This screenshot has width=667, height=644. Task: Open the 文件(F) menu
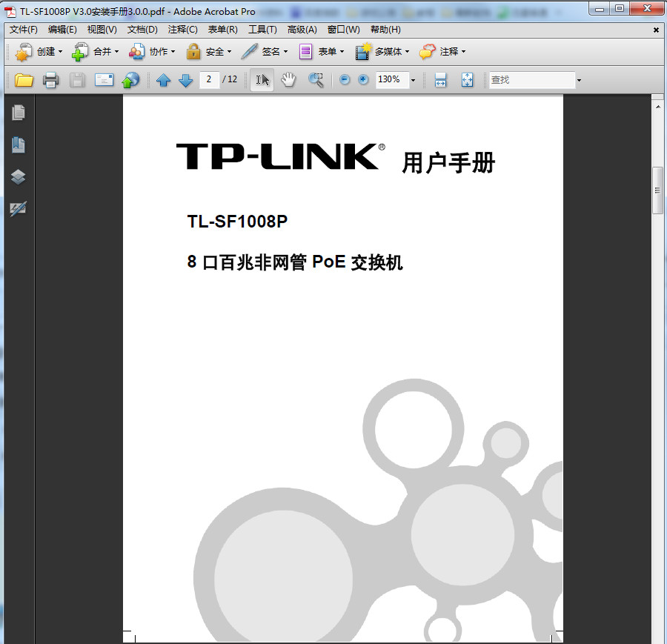point(24,30)
